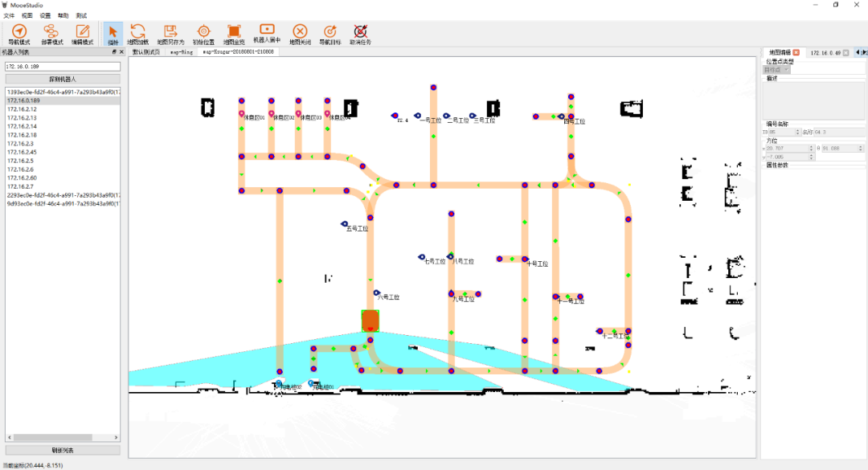Float the 机器人列表 panel
The height and width of the screenshot is (470, 868).
click(114, 52)
